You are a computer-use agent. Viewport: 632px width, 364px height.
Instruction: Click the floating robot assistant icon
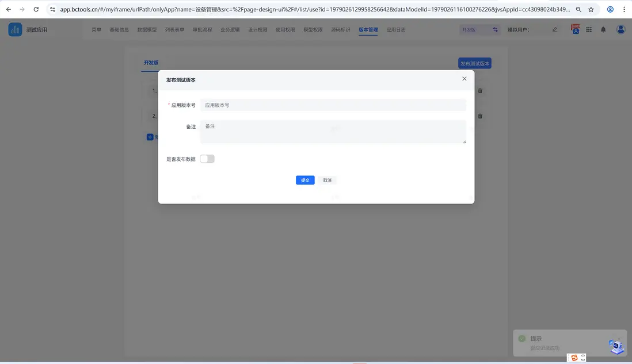(616, 347)
